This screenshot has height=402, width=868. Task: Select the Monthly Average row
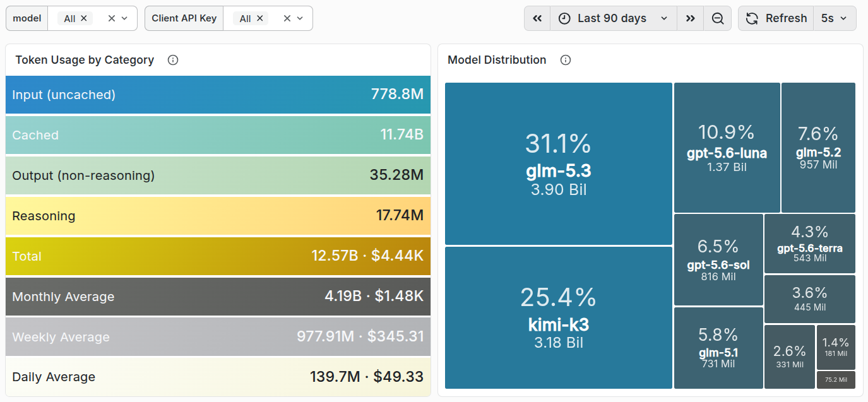point(218,297)
